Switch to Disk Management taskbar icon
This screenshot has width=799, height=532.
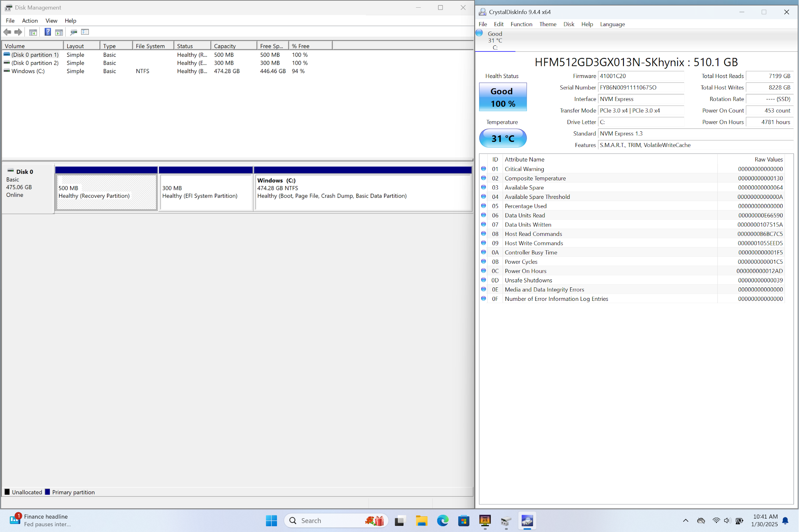pyautogui.click(x=506, y=521)
